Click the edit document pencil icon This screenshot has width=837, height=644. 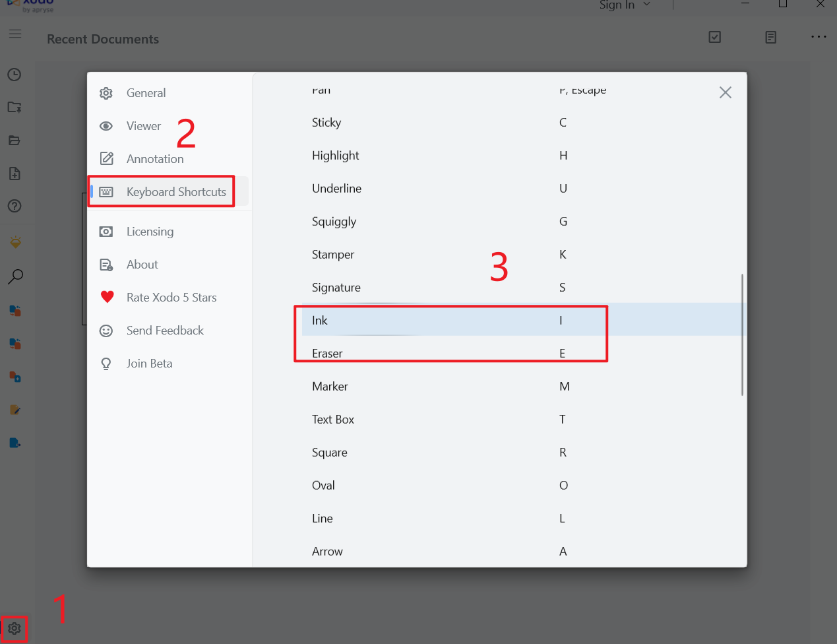click(15, 410)
